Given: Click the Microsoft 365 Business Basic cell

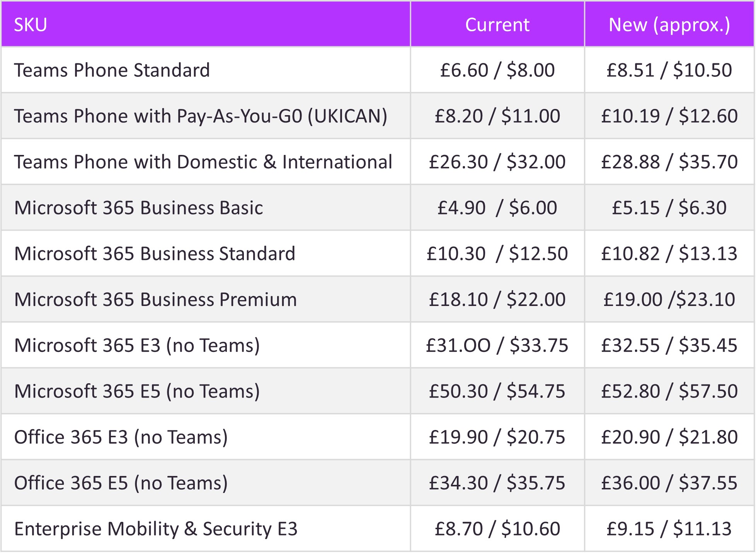Looking at the screenshot, I should (x=206, y=208).
